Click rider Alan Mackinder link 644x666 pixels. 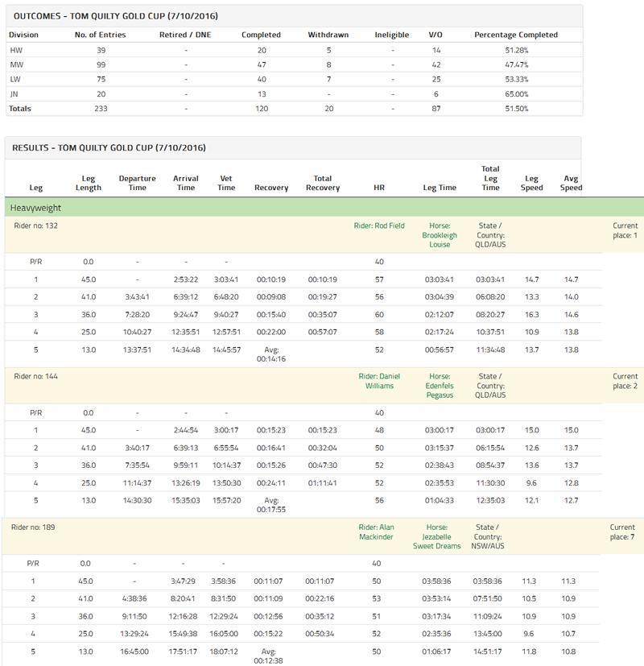click(379, 532)
